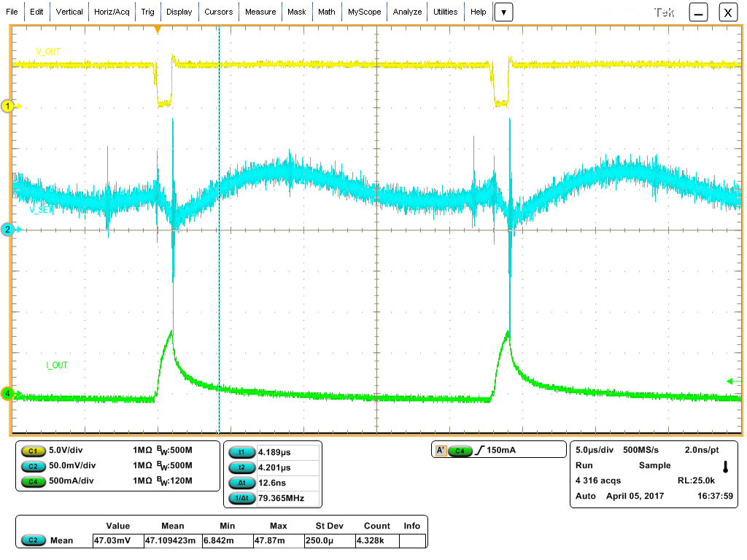Click the acquisition temperature indicator icon
The width and height of the screenshot is (747, 560).
click(726, 467)
